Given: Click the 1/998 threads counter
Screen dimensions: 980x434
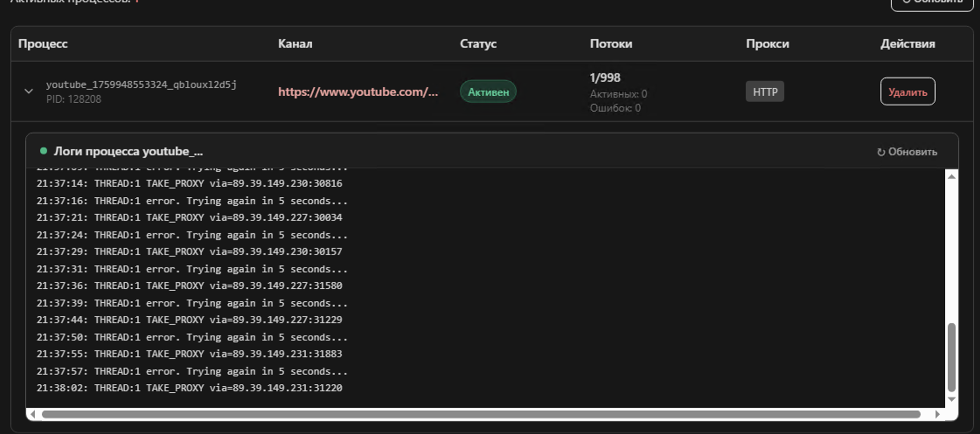Looking at the screenshot, I should 605,78.
